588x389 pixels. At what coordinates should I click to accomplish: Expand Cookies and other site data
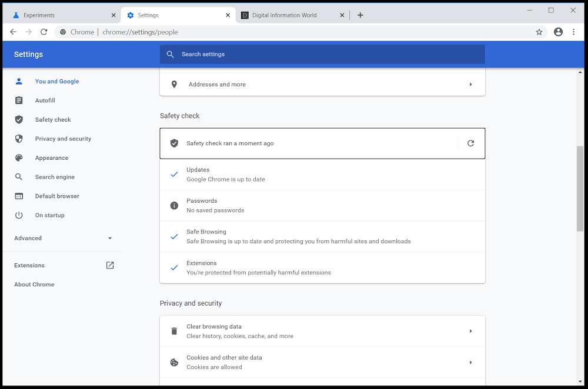(470, 362)
